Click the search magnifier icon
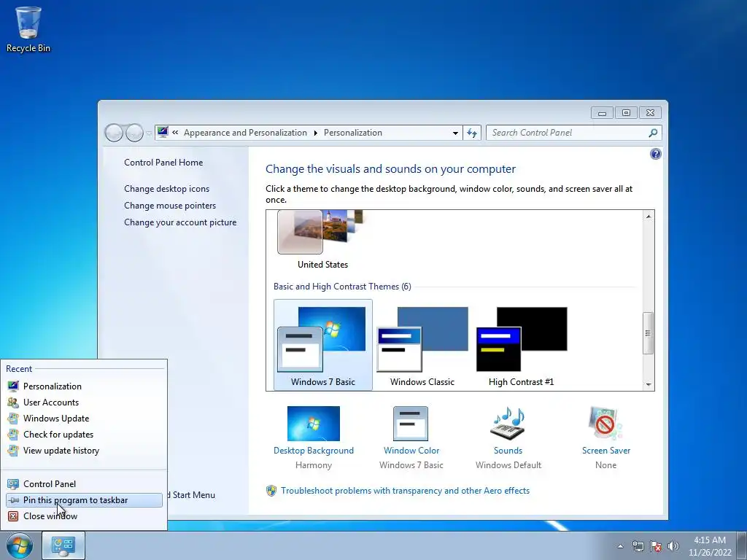Screen dimensions: 747x560 pyautogui.click(x=653, y=133)
